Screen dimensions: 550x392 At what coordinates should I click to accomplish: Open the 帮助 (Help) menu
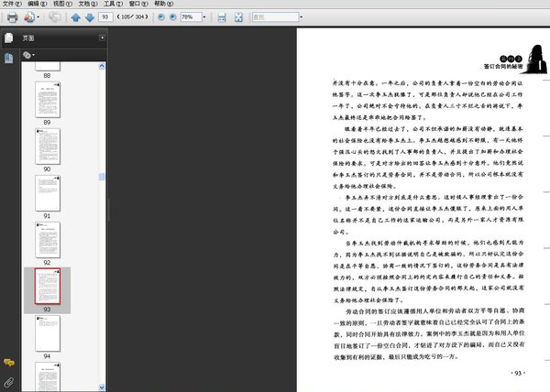tap(163, 4)
